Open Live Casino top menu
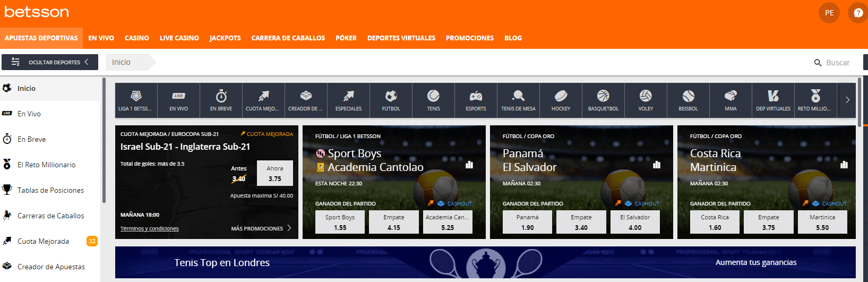868x282 pixels. 179,38
